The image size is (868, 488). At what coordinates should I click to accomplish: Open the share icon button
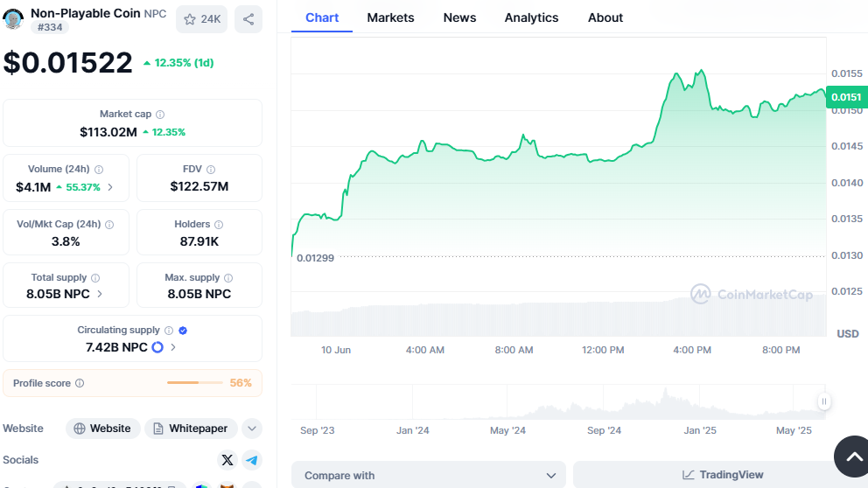[248, 19]
